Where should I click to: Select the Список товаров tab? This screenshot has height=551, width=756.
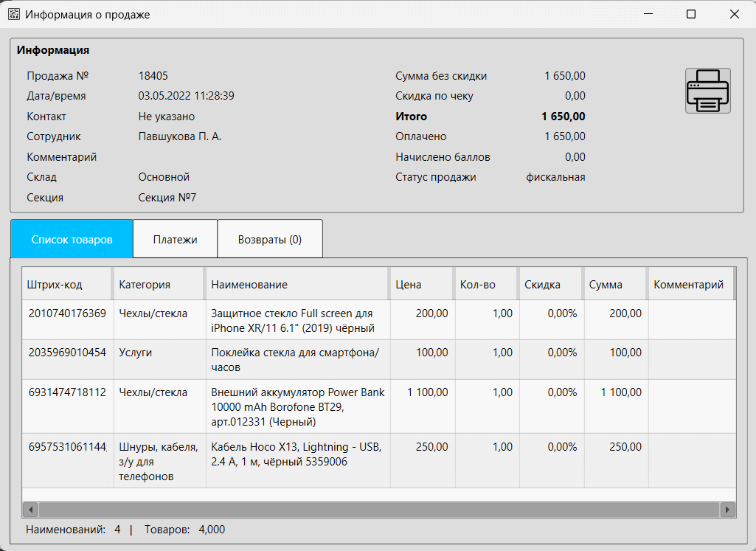[72, 239]
